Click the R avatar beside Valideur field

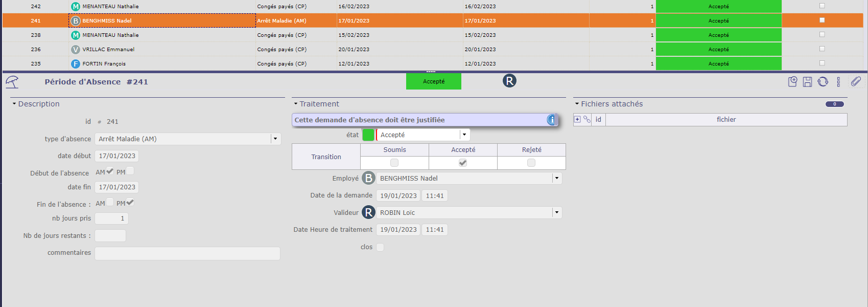[368, 212]
